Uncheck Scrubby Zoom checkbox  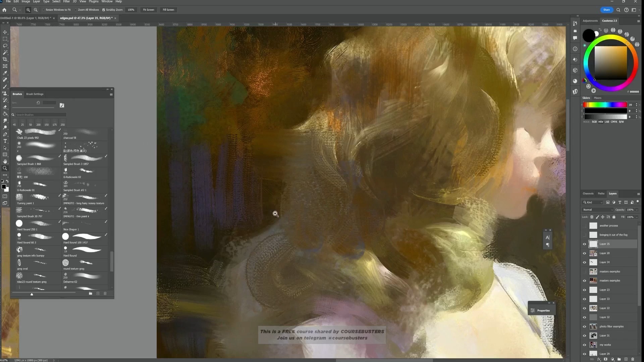[x=104, y=10]
